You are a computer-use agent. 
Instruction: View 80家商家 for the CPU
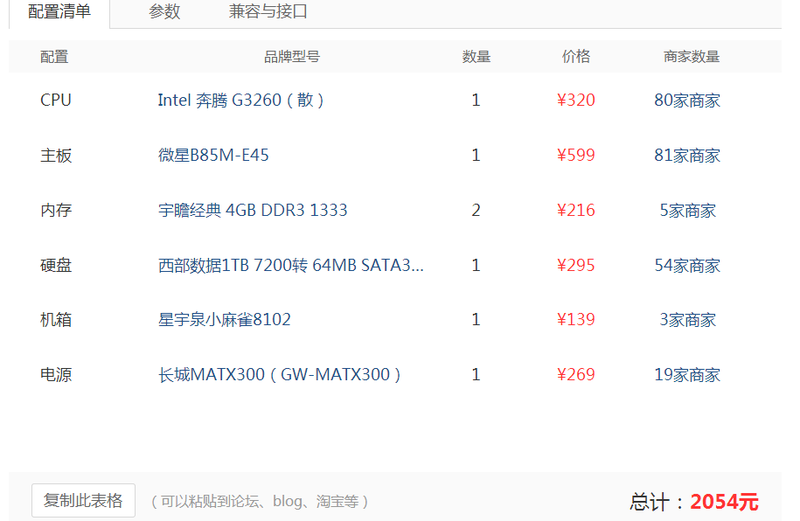click(x=687, y=101)
